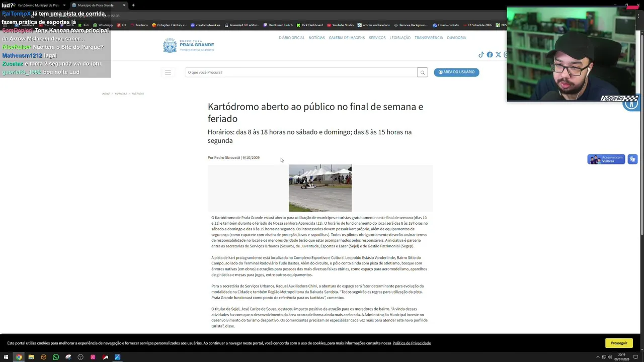This screenshot has width=644, height=362.
Task: Open the Cotações Câmbio bookmark
Action: pos(170,25)
